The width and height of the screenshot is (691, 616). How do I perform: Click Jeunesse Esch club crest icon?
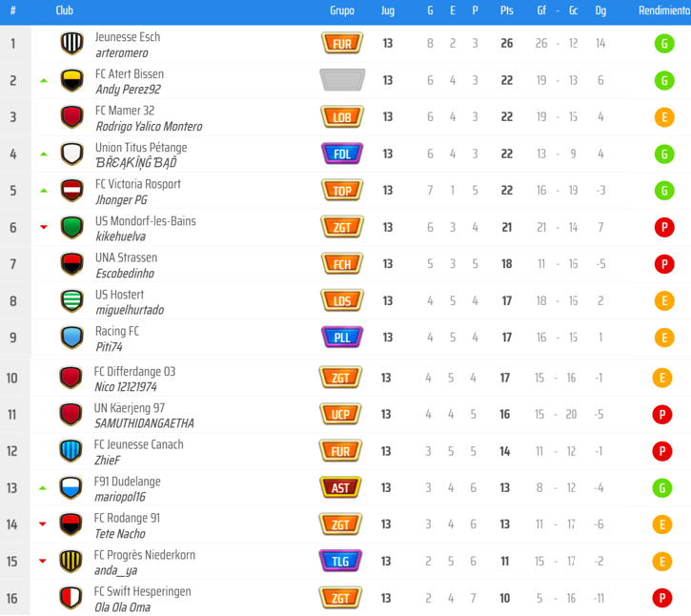(72, 43)
